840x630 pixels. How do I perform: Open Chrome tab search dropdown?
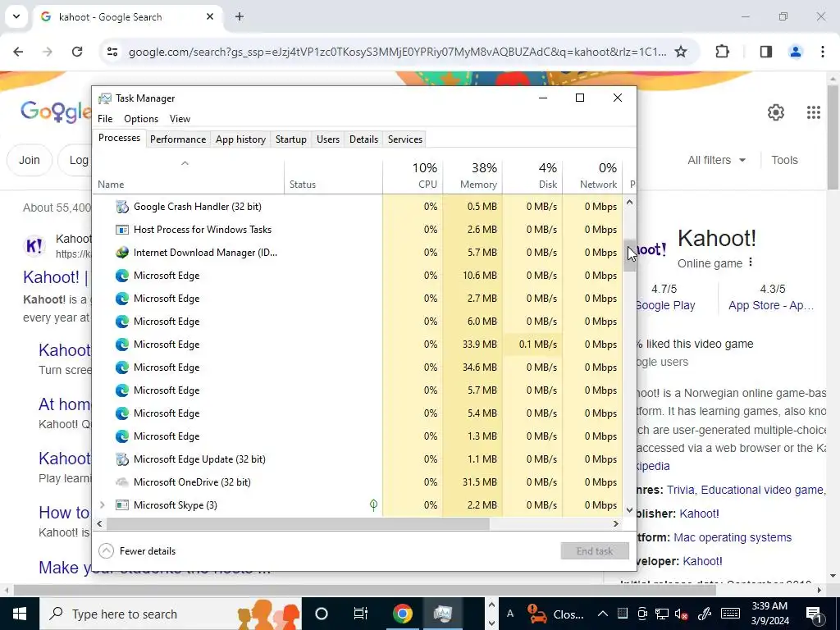point(16,16)
